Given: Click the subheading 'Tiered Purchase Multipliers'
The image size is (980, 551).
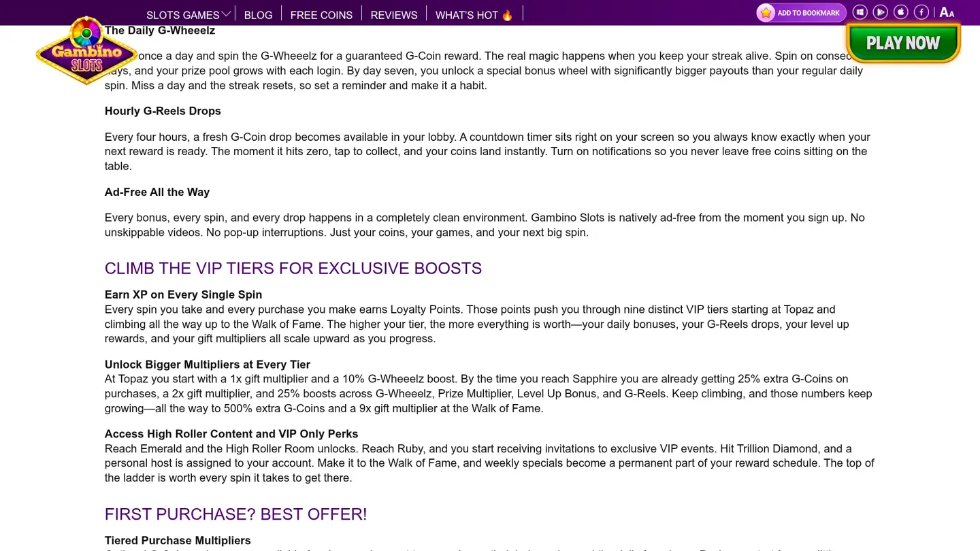Looking at the screenshot, I should (178, 540).
